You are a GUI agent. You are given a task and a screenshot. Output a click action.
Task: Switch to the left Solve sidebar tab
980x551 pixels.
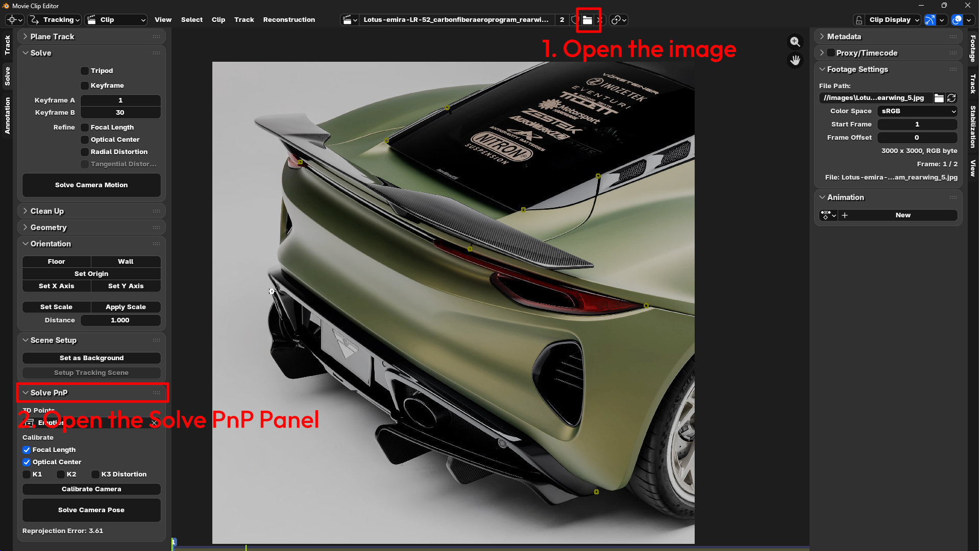pos(7,76)
